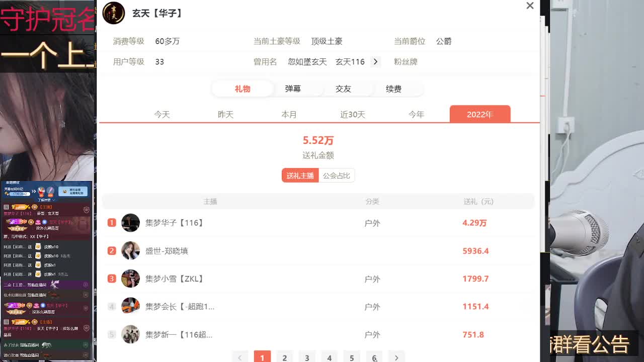Click avatar of 集梦小雪【ZKL】
This screenshot has height=362, width=644.
click(130, 279)
